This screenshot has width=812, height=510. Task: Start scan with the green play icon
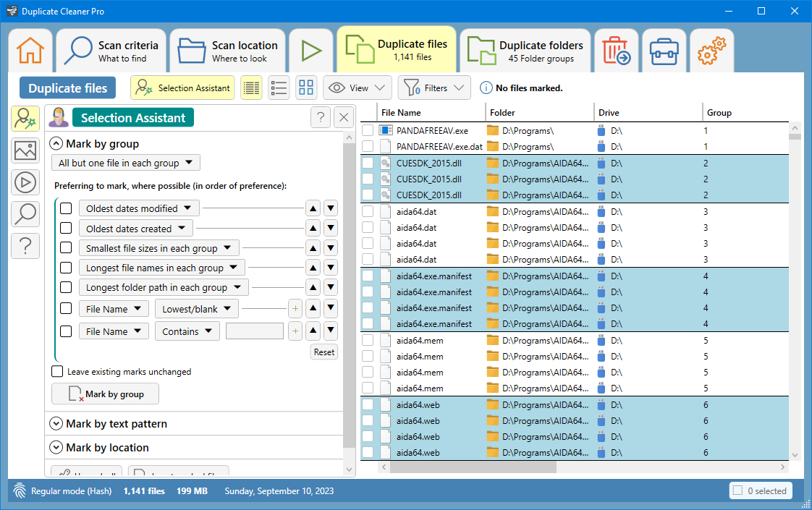(x=311, y=51)
